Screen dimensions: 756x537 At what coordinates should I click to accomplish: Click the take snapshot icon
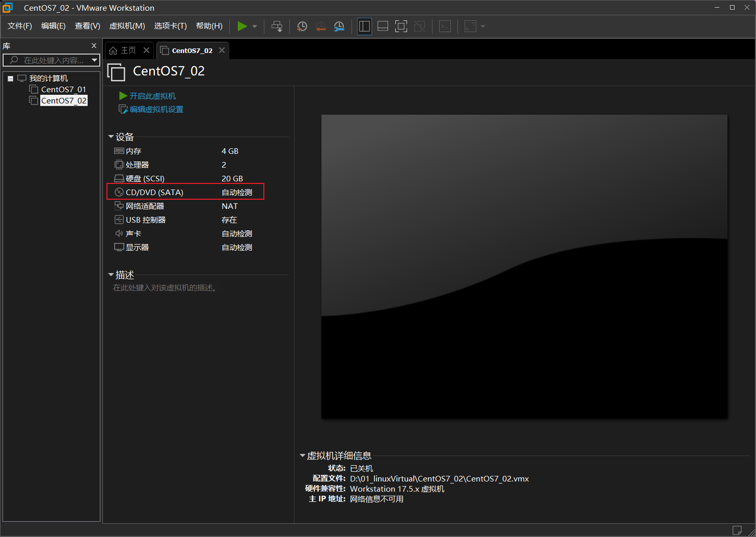click(x=302, y=26)
